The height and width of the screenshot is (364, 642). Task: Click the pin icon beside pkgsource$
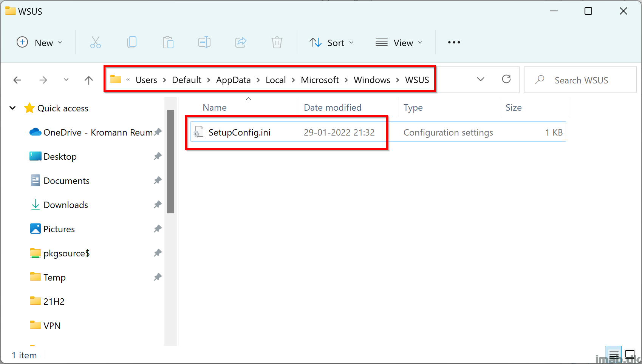(x=158, y=253)
